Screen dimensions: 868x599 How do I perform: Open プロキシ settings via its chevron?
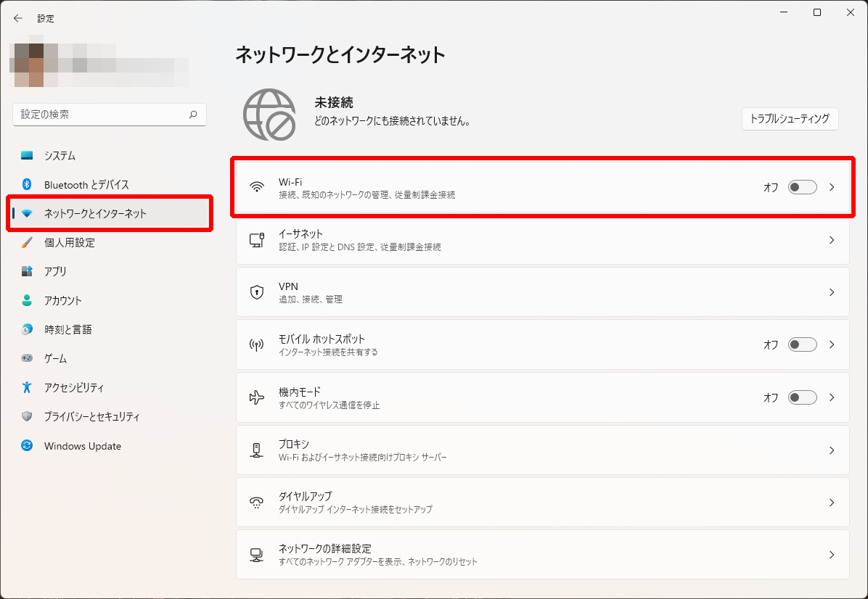tap(832, 450)
